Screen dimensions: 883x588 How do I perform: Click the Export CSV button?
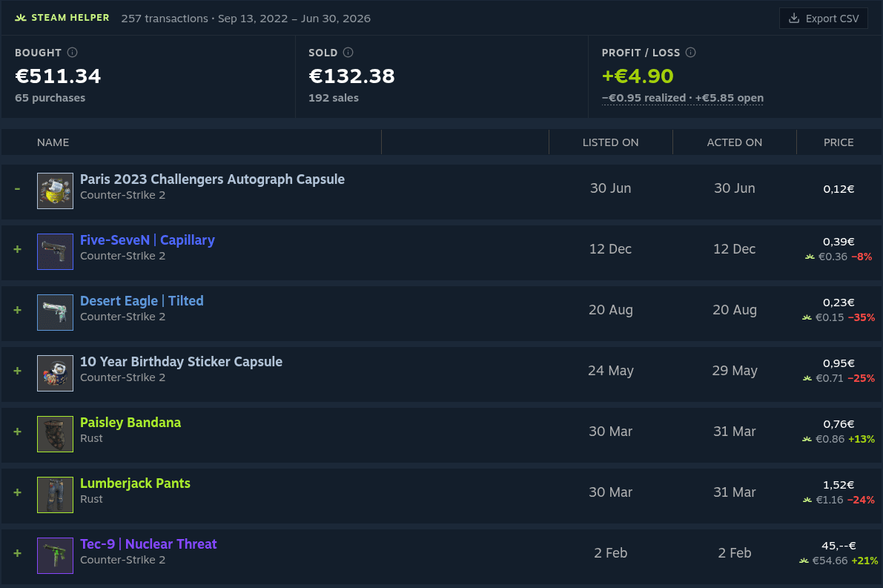point(823,19)
